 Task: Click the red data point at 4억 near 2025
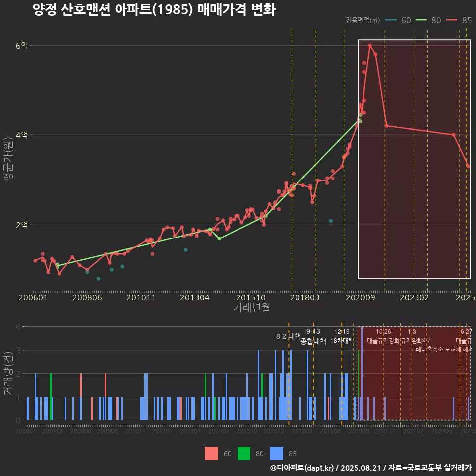(x=454, y=135)
